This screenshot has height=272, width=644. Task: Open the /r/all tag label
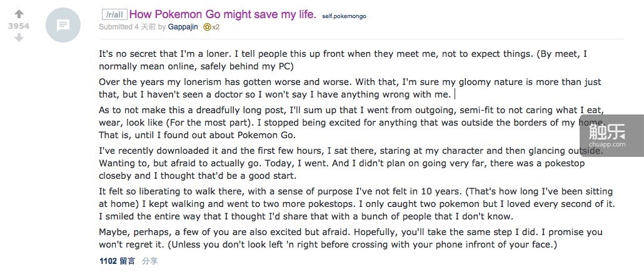click(114, 15)
